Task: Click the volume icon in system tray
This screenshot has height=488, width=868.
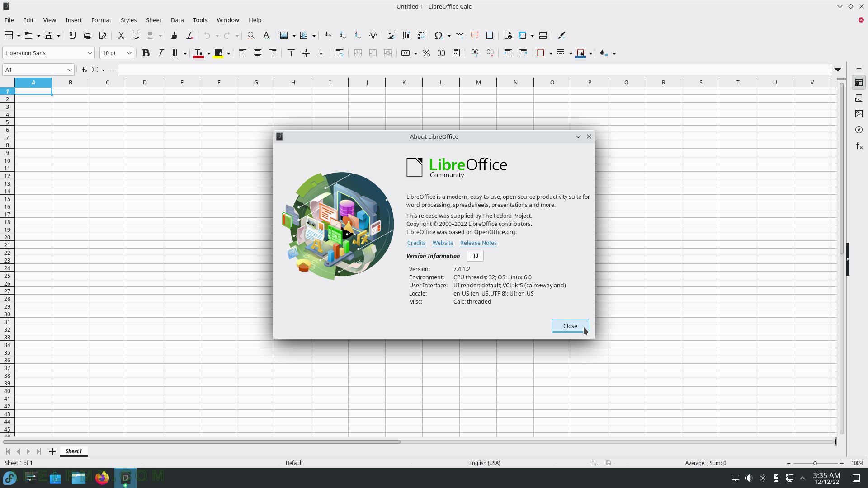Action: tap(749, 478)
